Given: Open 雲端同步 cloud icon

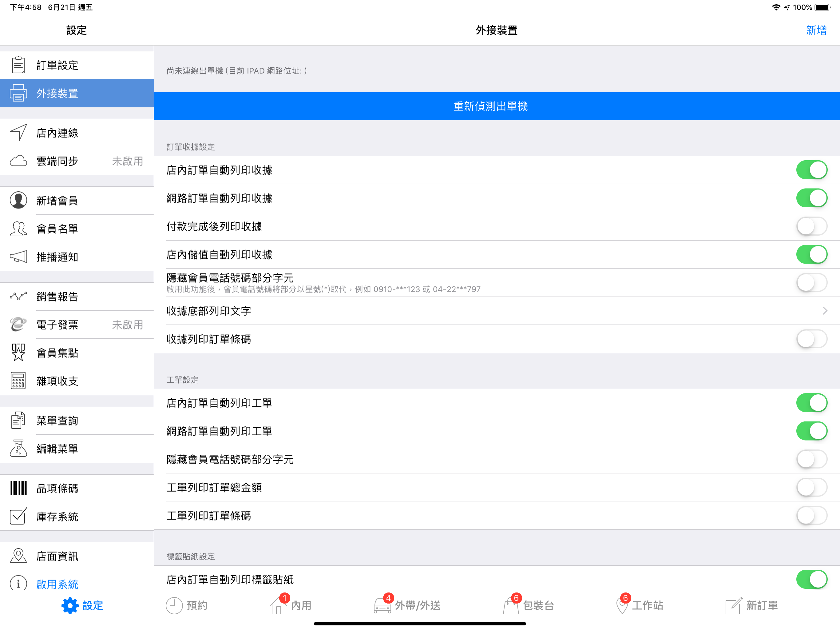Looking at the screenshot, I should 18,161.
